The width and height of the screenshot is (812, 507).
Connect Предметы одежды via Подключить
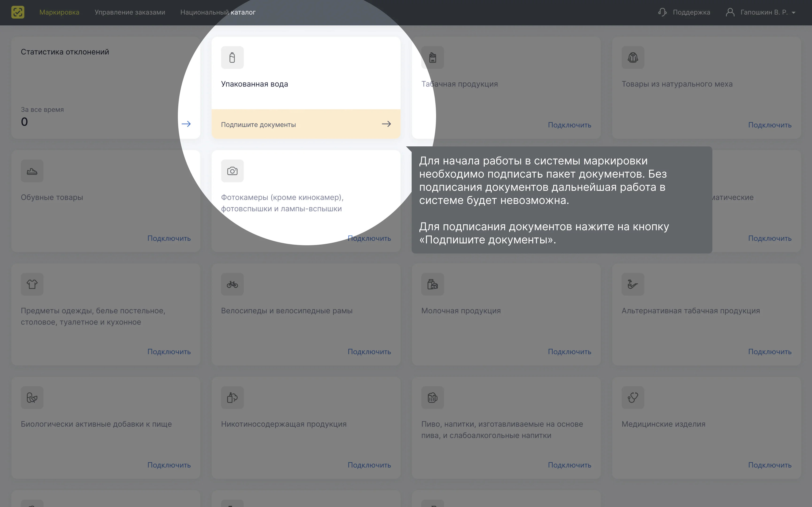[169, 352]
